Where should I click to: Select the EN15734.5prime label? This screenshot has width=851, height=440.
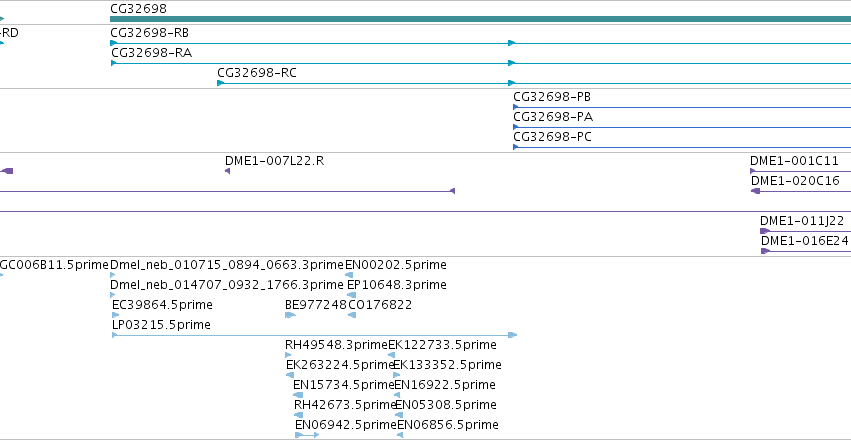pos(343,385)
